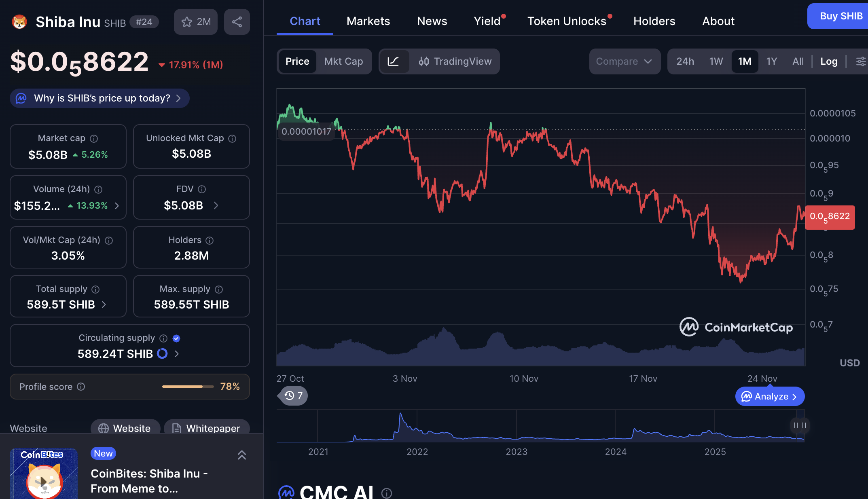Open chart settings sliders icon
Screen dimensions: 868x499
(x=860, y=61)
